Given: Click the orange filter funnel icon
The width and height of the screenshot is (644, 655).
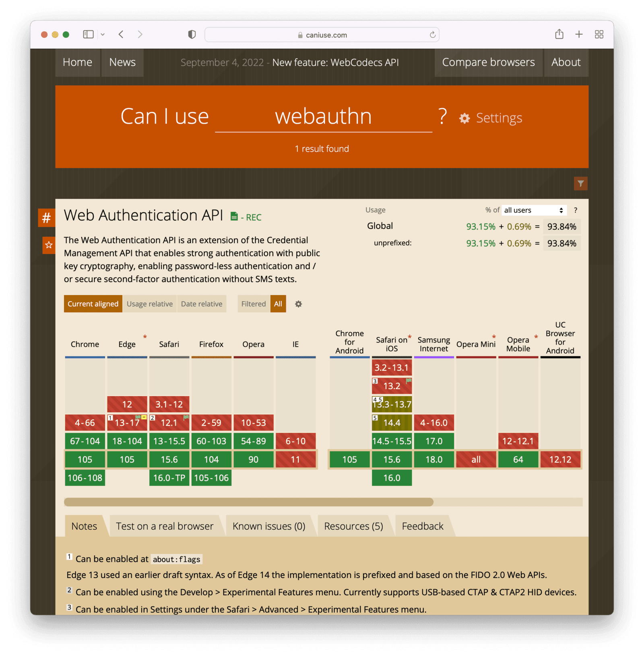Looking at the screenshot, I should pyautogui.click(x=580, y=184).
